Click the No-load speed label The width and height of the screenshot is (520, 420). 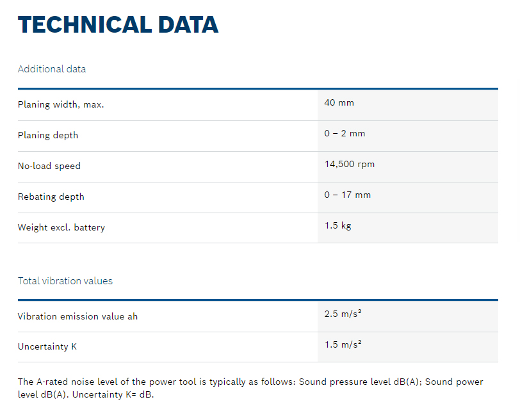(49, 166)
